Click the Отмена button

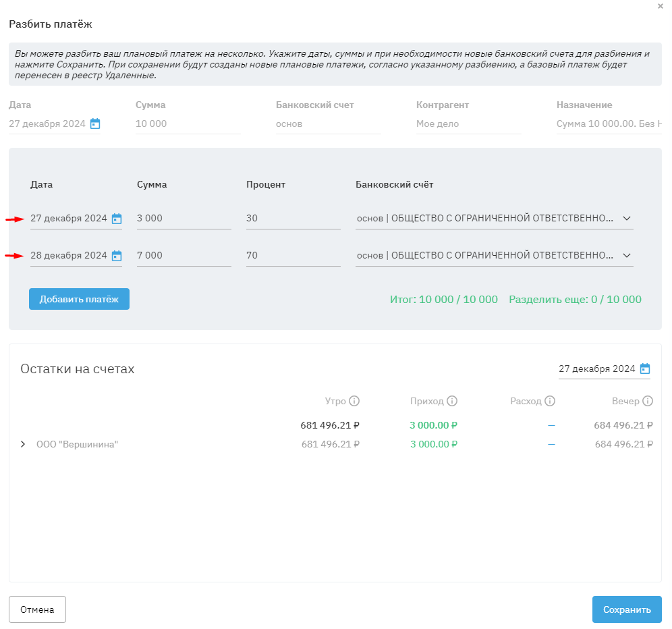37,609
